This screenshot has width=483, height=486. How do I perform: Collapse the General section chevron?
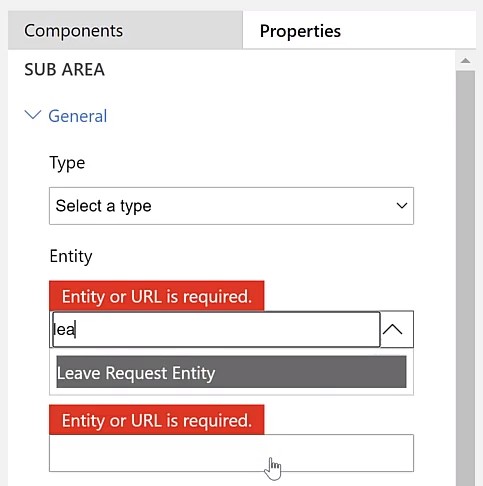click(33, 115)
